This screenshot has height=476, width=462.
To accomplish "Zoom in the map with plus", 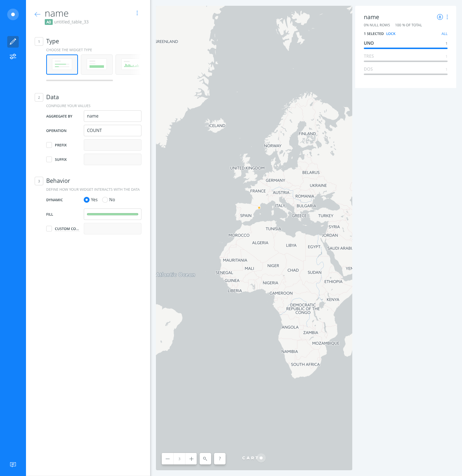I will click(x=191, y=459).
